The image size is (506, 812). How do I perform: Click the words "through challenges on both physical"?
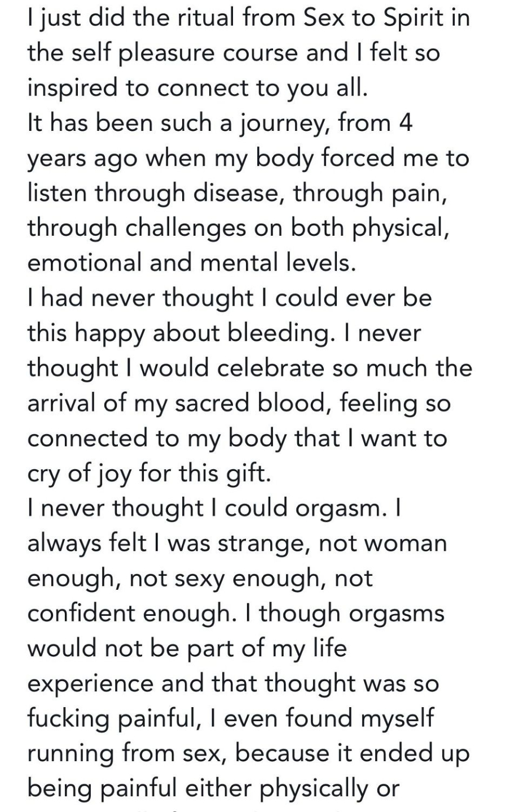pyautogui.click(x=238, y=229)
